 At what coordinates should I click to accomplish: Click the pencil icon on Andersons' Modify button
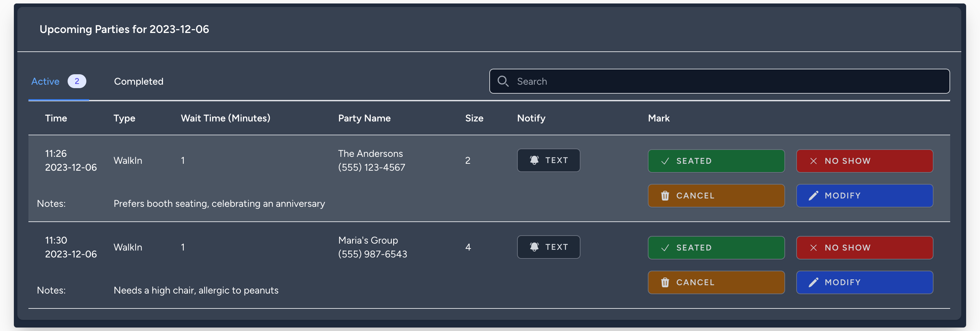tap(813, 196)
